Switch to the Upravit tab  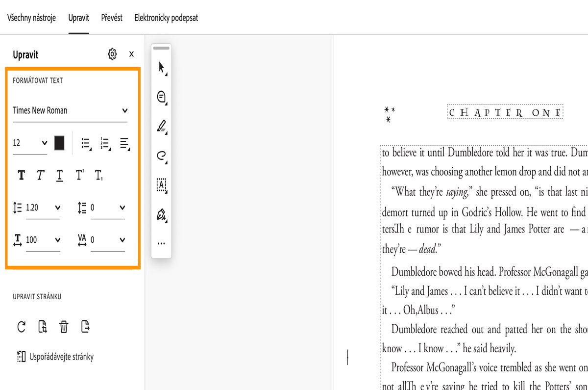point(79,18)
